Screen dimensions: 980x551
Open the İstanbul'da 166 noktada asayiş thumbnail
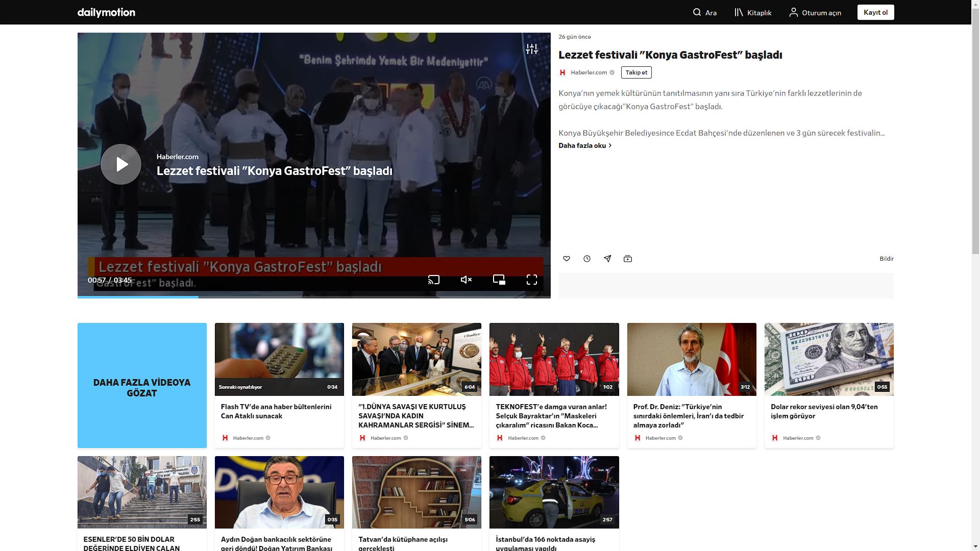tap(554, 492)
